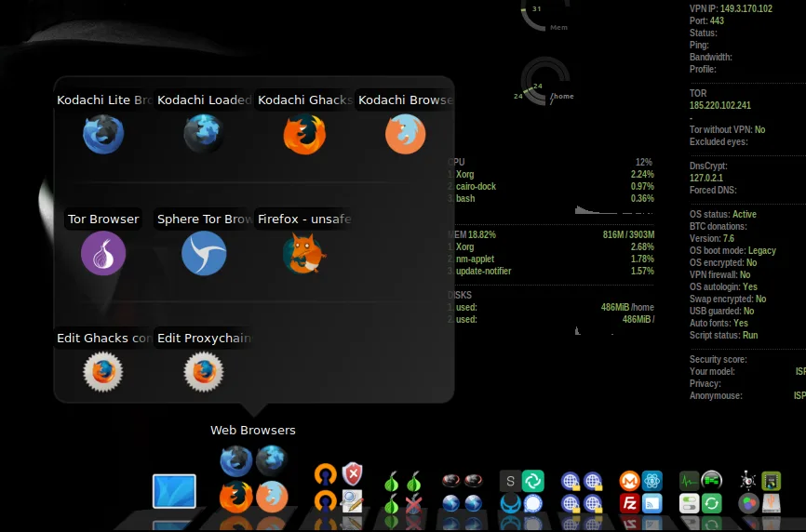
Task: Launch the Kodachi Lite Browser icon
Action: point(103,134)
